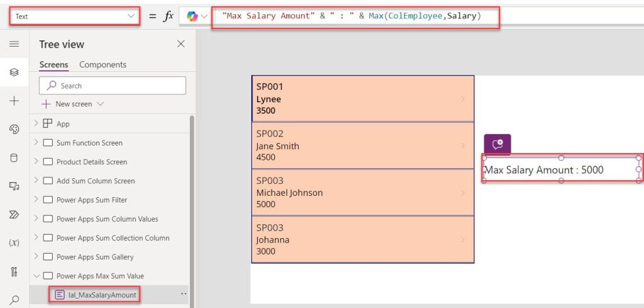This screenshot has width=644, height=308.
Task: Click the chevron on Lynee row
Action: coord(463,99)
